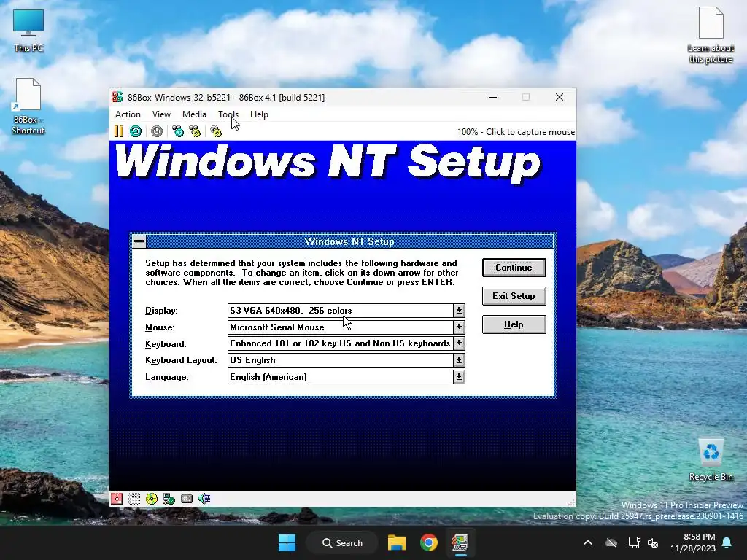The width and height of the screenshot is (747, 560).
Task: Click the 86Box window title bar text
Action: click(x=226, y=98)
